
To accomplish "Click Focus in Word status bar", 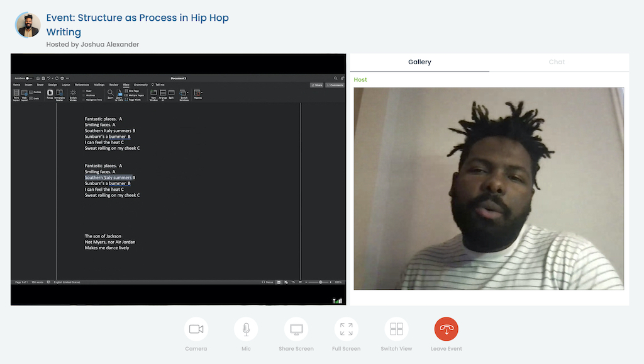I will point(267,282).
